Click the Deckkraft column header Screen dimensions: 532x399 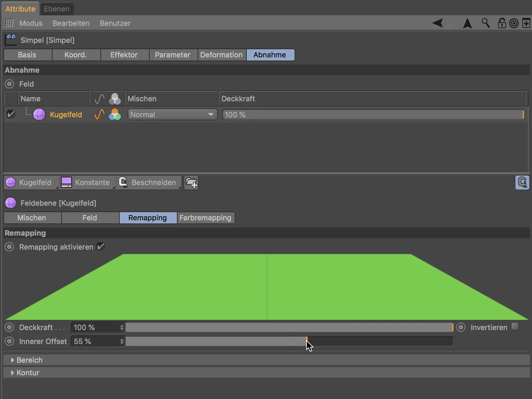pyautogui.click(x=372, y=99)
